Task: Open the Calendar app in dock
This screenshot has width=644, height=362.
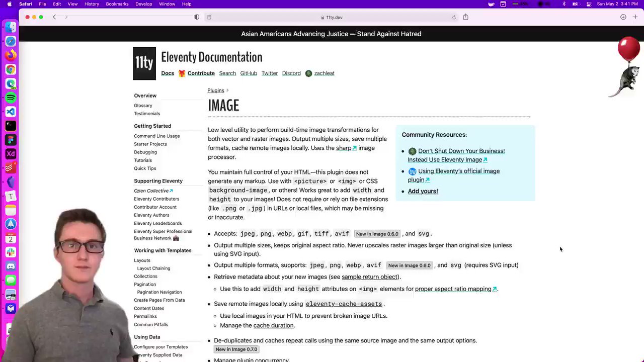Action: coord(11,238)
